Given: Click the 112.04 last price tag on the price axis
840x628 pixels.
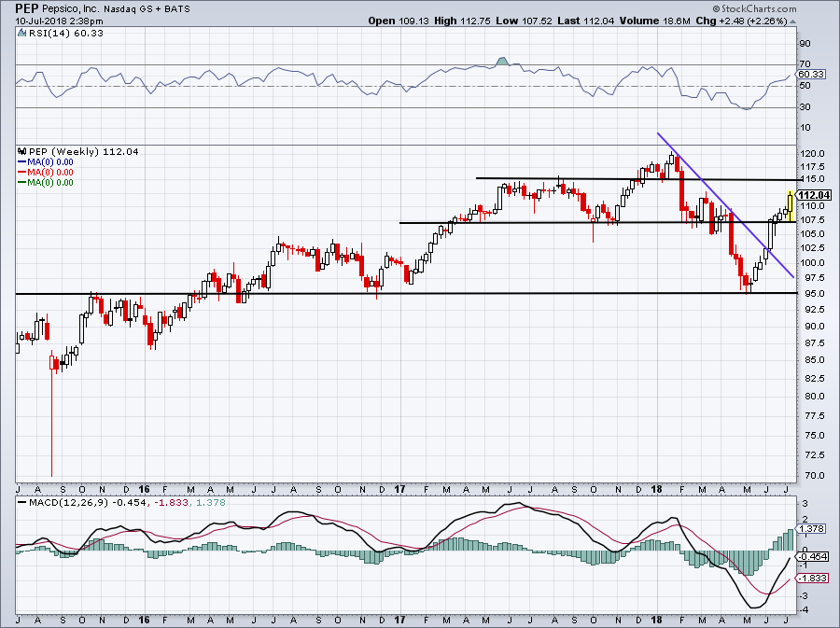Looking at the screenshot, I should 814,195.
